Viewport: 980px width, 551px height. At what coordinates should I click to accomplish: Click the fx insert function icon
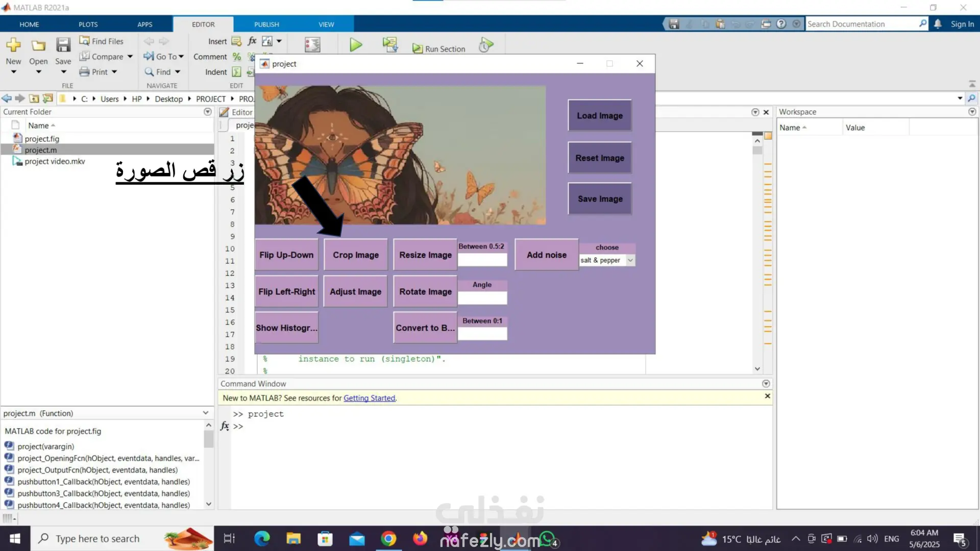click(252, 41)
